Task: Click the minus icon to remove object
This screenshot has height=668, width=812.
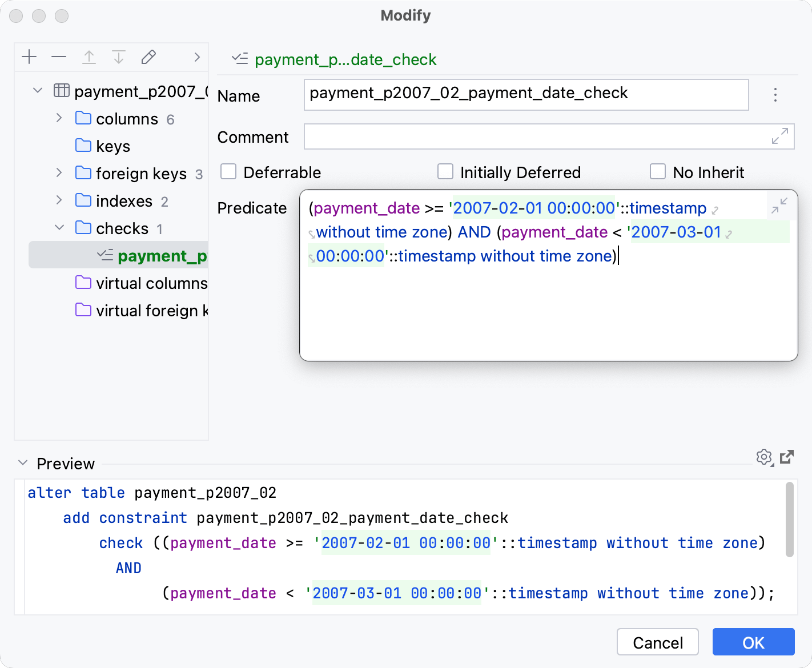Action: (x=59, y=57)
